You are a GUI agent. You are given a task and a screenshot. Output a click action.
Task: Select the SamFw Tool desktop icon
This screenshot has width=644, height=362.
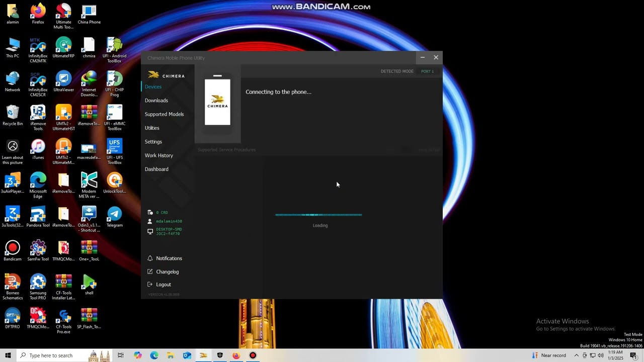[x=38, y=250]
